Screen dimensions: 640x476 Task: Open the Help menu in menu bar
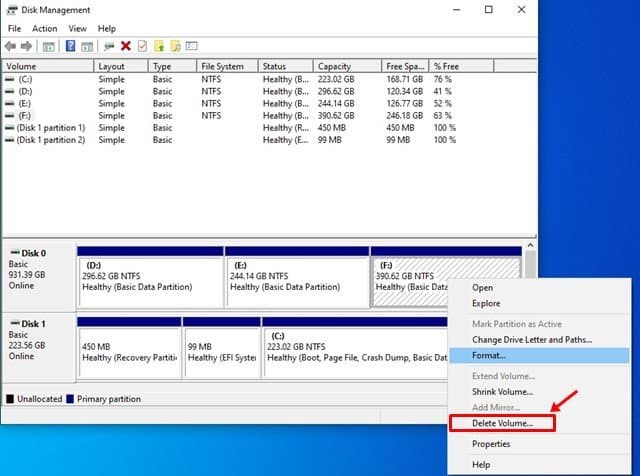coord(107,29)
